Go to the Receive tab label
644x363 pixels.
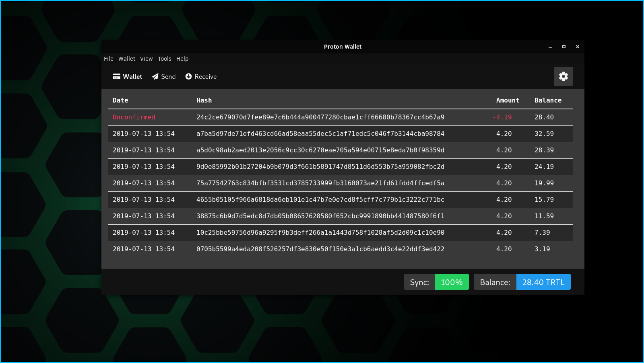(x=206, y=76)
